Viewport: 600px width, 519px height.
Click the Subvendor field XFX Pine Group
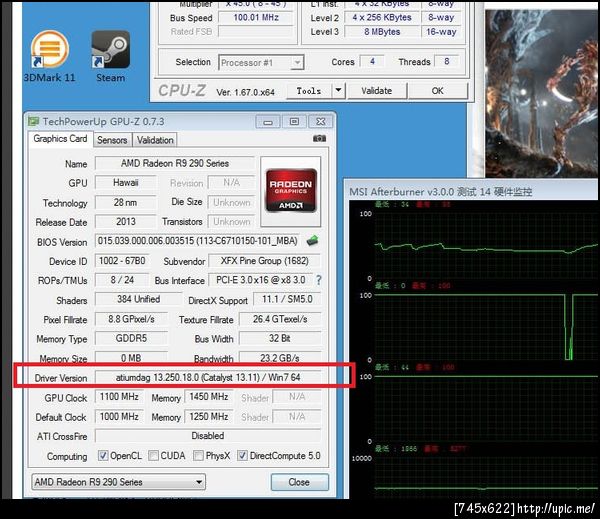point(264,261)
